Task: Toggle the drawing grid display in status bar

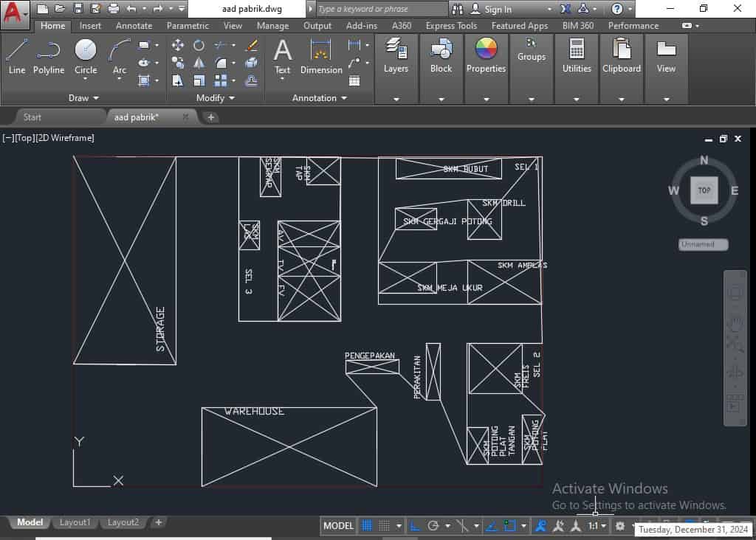Action: (367, 526)
